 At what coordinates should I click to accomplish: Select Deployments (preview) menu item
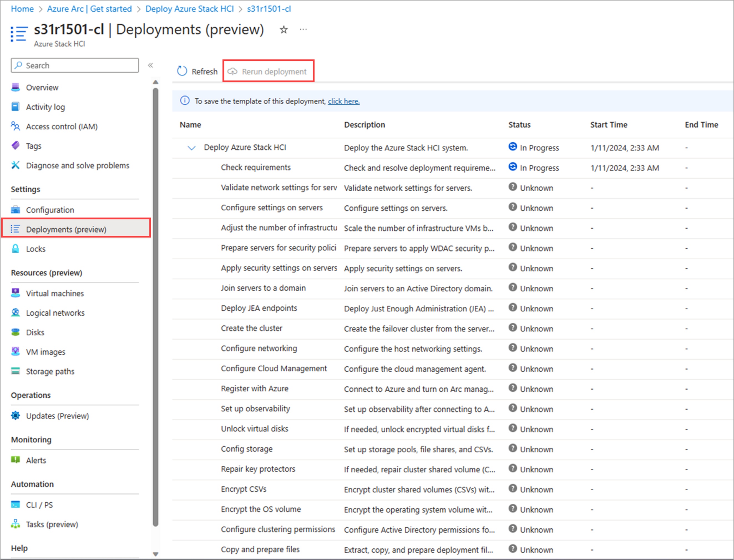point(76,228)
